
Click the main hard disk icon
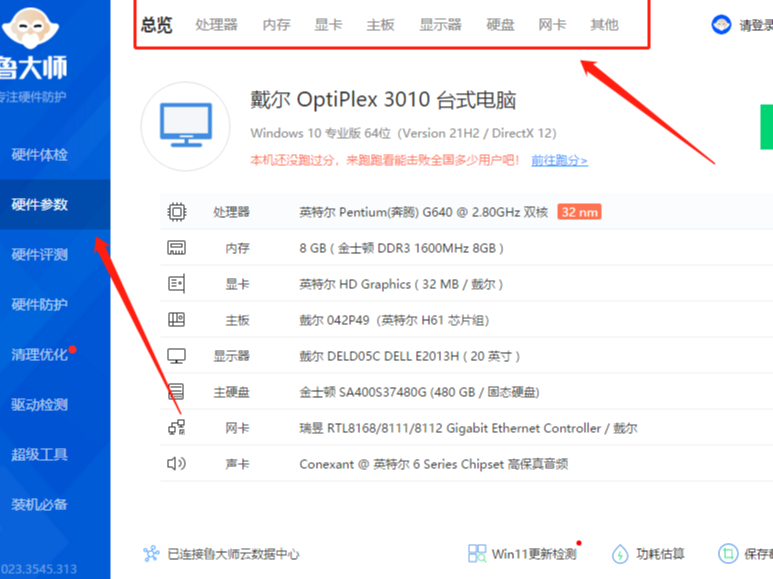(176, 392)
